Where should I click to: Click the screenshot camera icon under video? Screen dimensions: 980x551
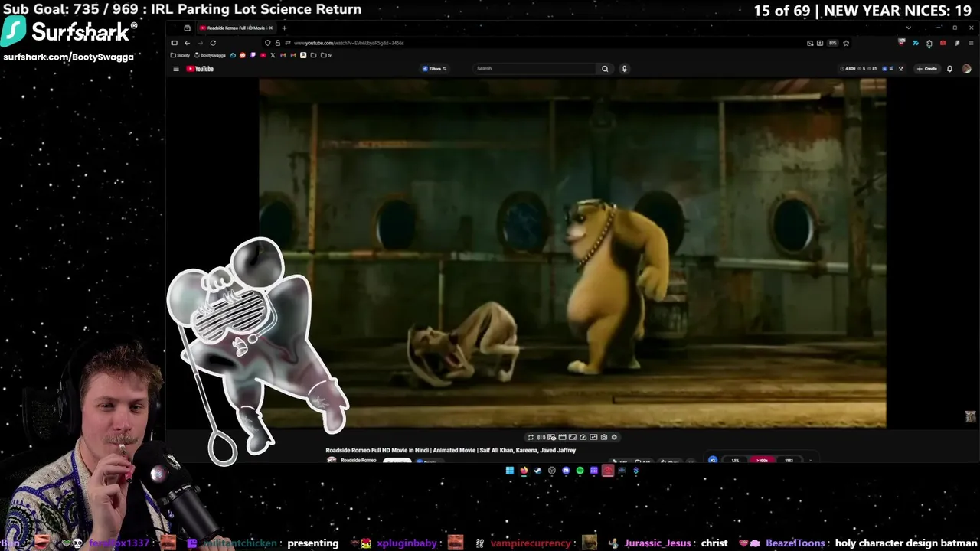click(x=603, y=437)
